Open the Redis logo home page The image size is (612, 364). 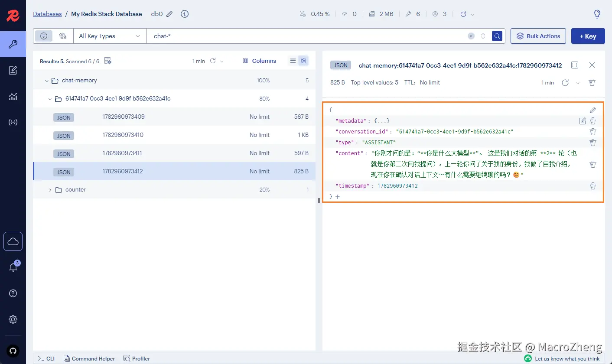(x=13, y=16)
